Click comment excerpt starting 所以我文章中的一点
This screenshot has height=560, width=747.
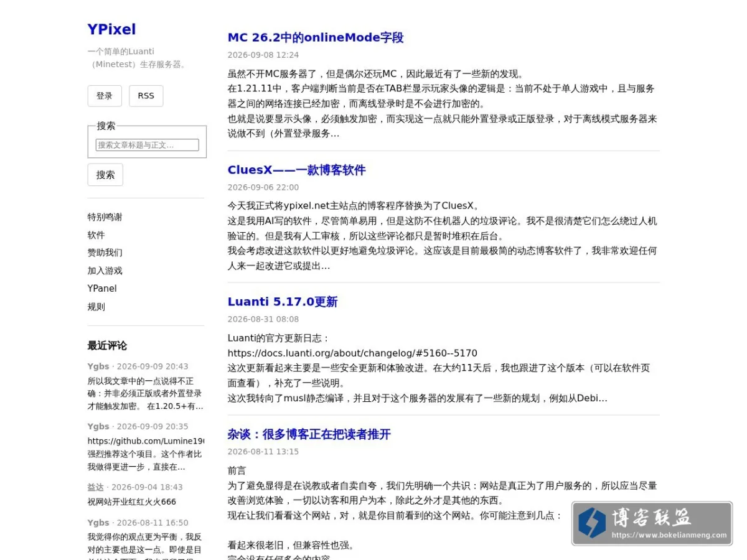coord(145,393)
